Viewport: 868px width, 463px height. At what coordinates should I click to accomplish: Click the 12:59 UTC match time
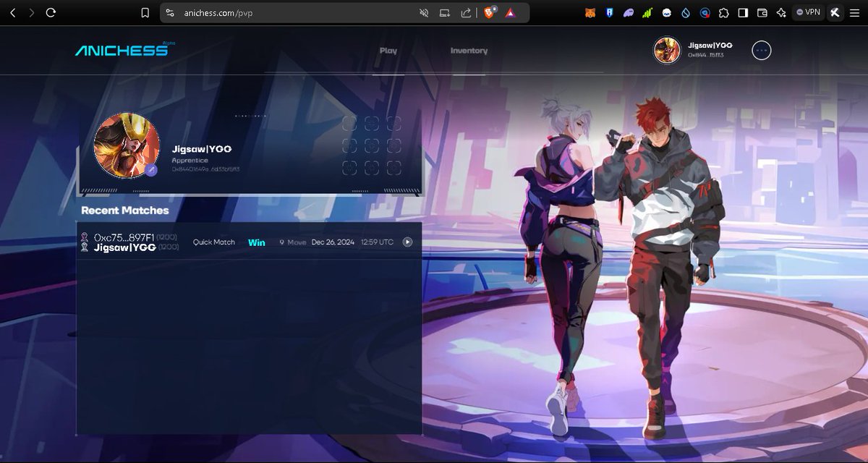377,242
